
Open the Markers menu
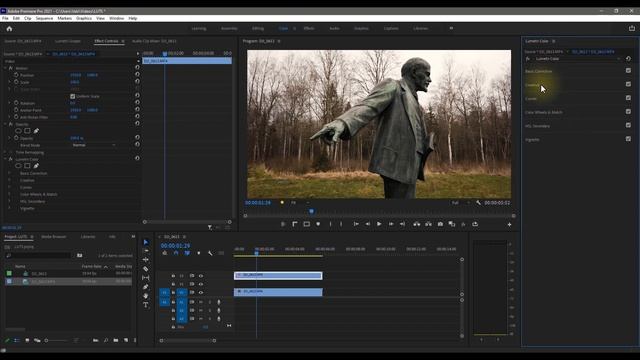[x=64, y=18]
